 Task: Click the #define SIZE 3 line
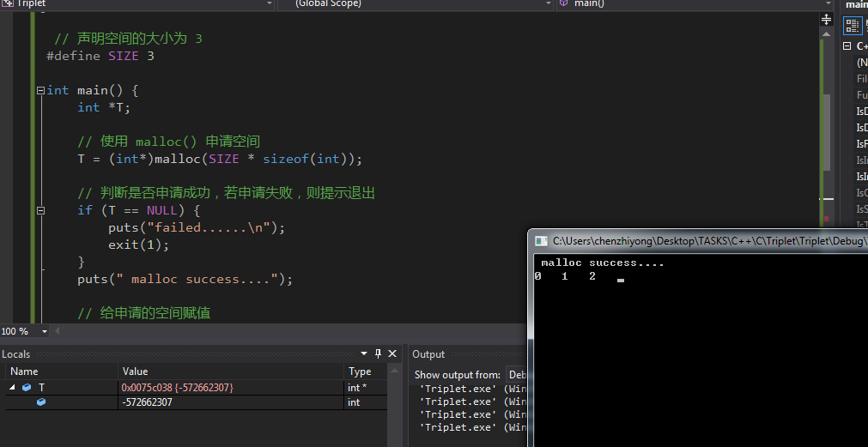(100, 56)
